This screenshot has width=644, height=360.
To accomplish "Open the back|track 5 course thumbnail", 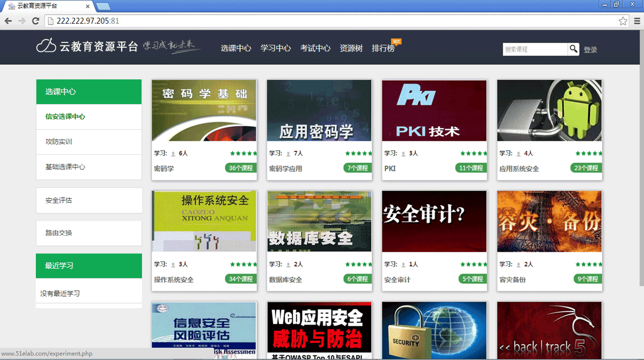I will (x=549, y=330).
